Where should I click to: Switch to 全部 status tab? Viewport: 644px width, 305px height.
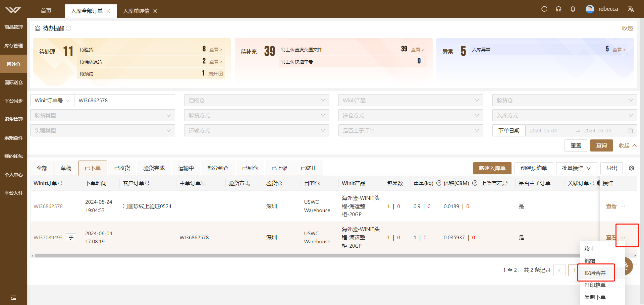click(42, 168)
